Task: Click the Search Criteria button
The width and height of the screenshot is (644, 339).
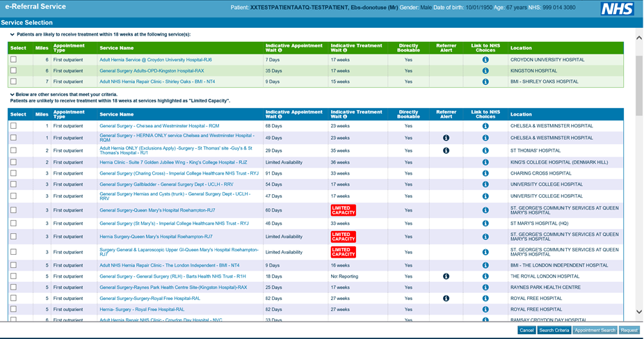Action: (554, 330)
